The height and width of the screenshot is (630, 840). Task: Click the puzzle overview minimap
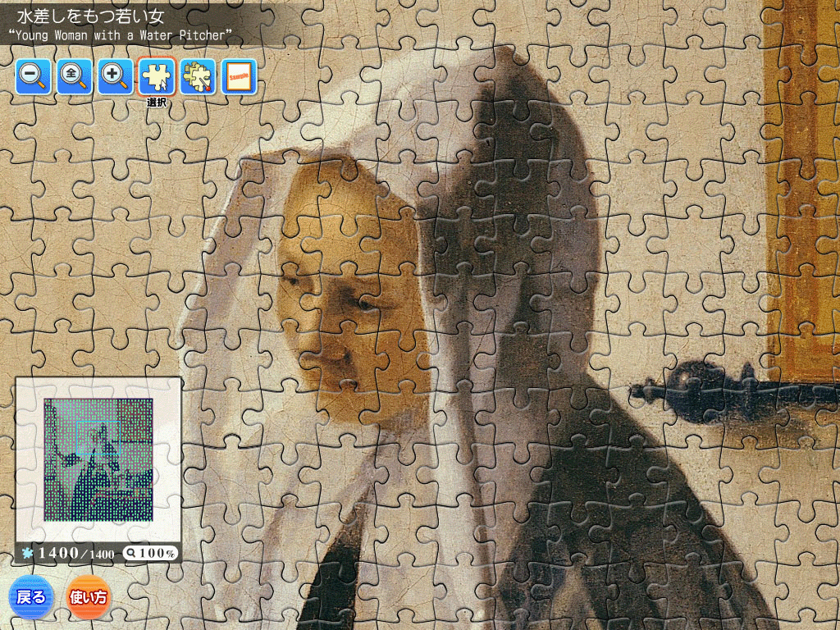(98, 459)
